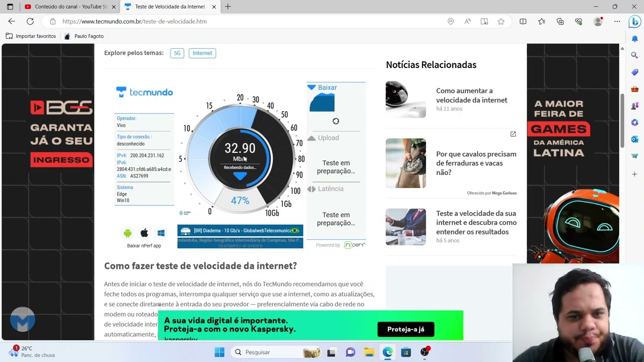Screen dimensions: 644x362
Task: Open the Edge profile avatar
Action: 598,21
